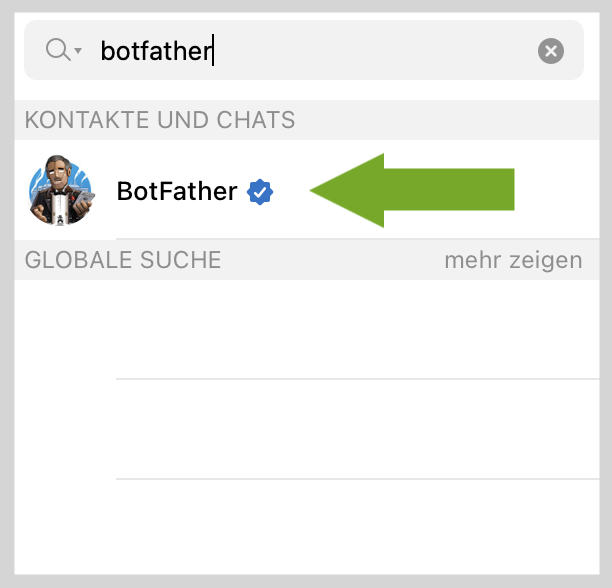Click the 'GLOBALE SUCHE' section header
612x588 pixels.
pos(123,261)
